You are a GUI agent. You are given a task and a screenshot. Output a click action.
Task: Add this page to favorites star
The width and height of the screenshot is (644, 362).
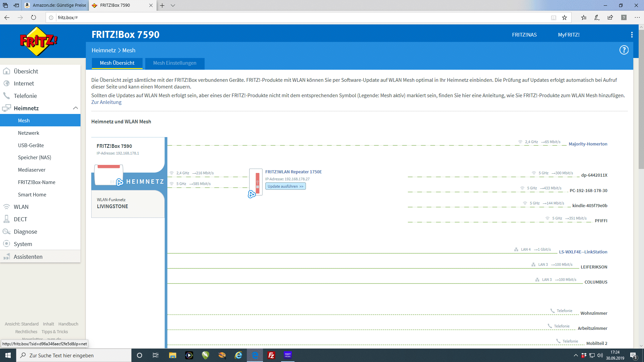tap(565, 17)
